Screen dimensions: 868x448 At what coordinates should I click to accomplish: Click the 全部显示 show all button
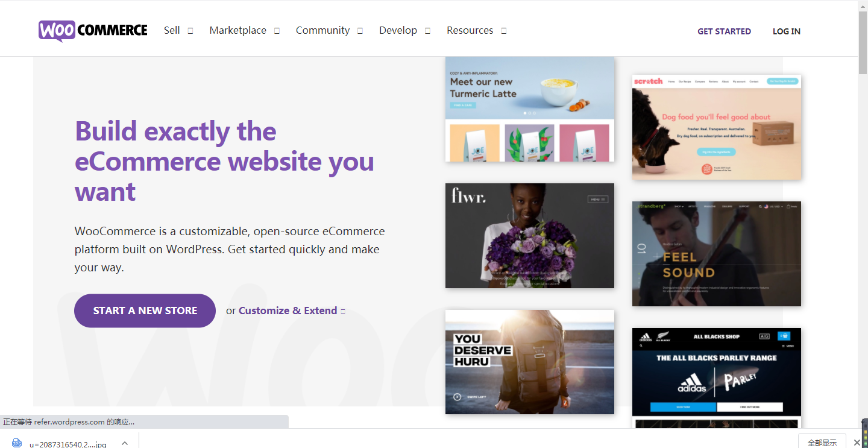coord(822,442)
